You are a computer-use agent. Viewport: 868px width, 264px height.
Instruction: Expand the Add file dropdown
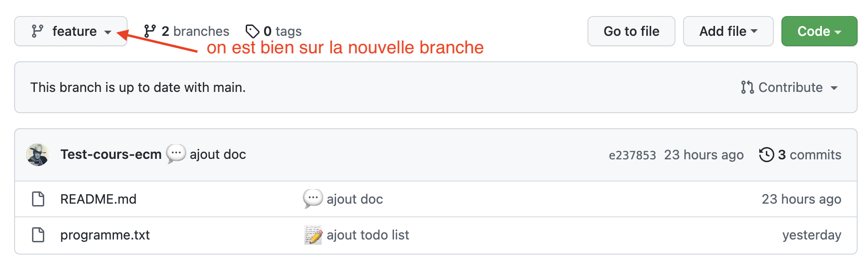pyautogui.click(x=728, y=31)
